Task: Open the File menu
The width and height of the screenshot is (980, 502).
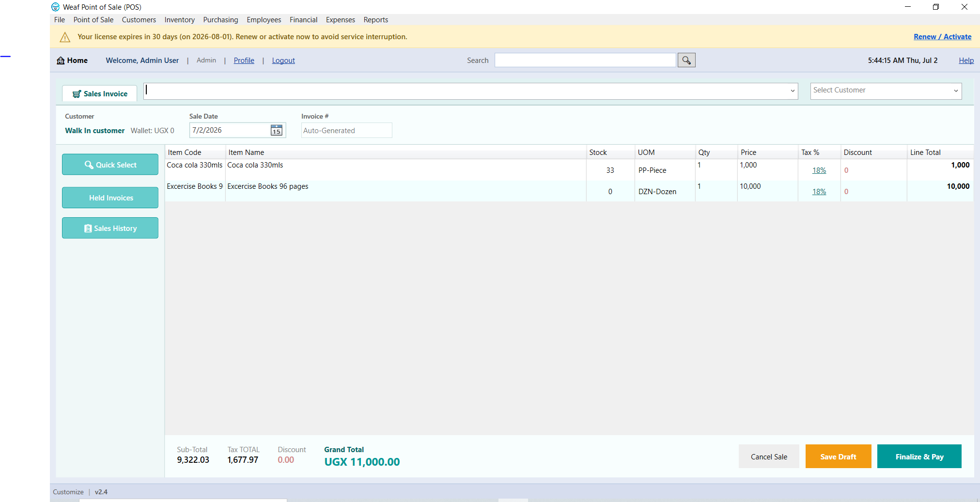Action: 60,20
